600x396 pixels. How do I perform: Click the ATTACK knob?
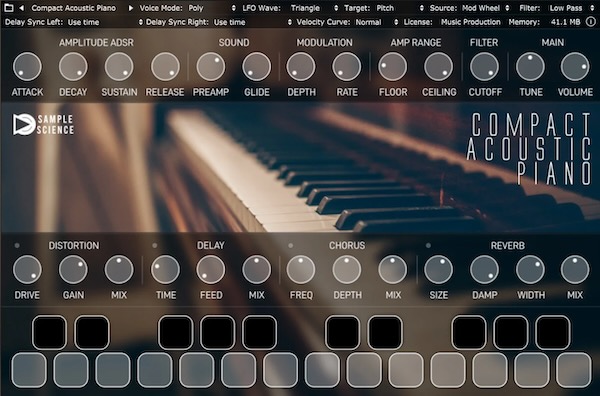(x=27, y=67)
